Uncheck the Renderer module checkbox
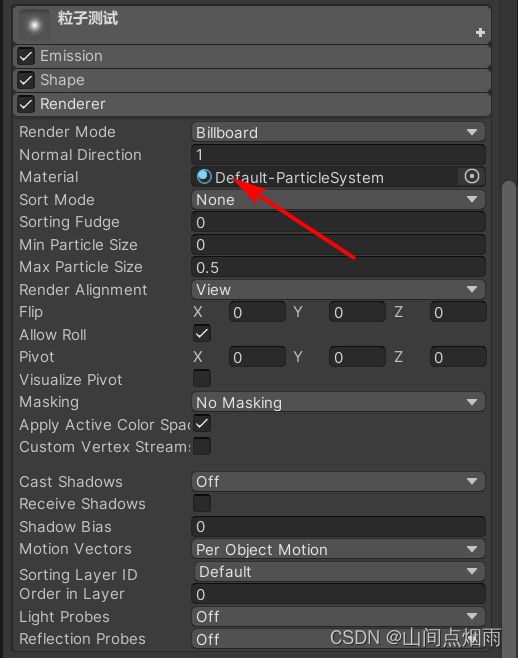This screenshot has height=658, width=518. [26, 104]
